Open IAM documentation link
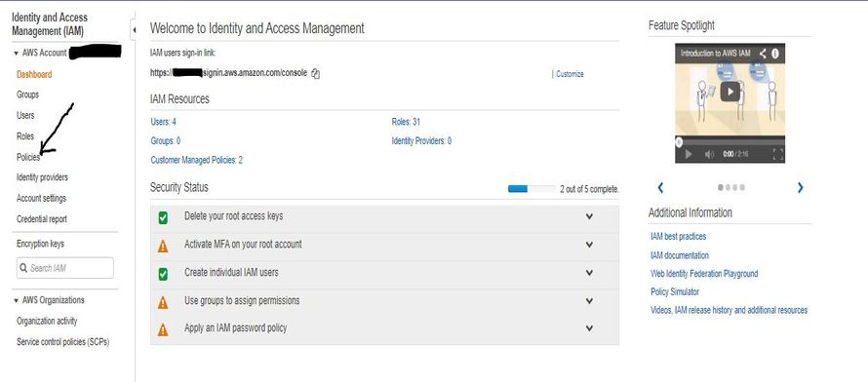Image resolution: width=868 pixels, height=382 pixels. 679,255
